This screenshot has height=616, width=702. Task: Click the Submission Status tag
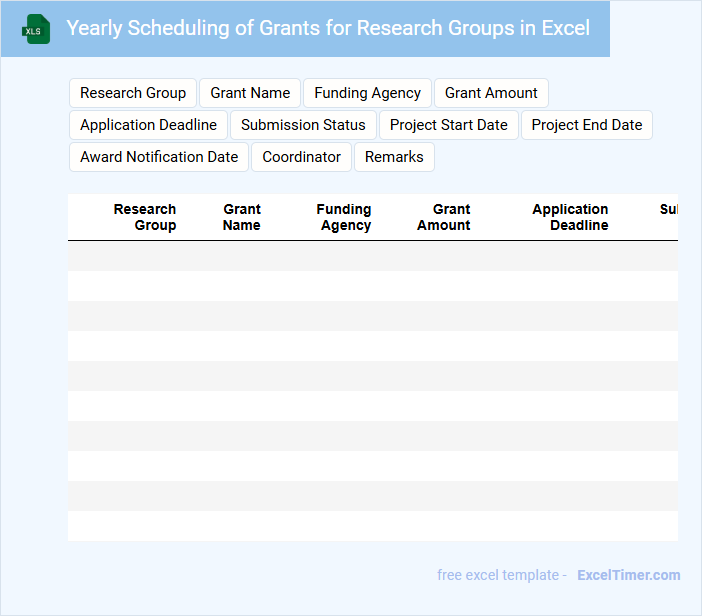tap(303, 125)
